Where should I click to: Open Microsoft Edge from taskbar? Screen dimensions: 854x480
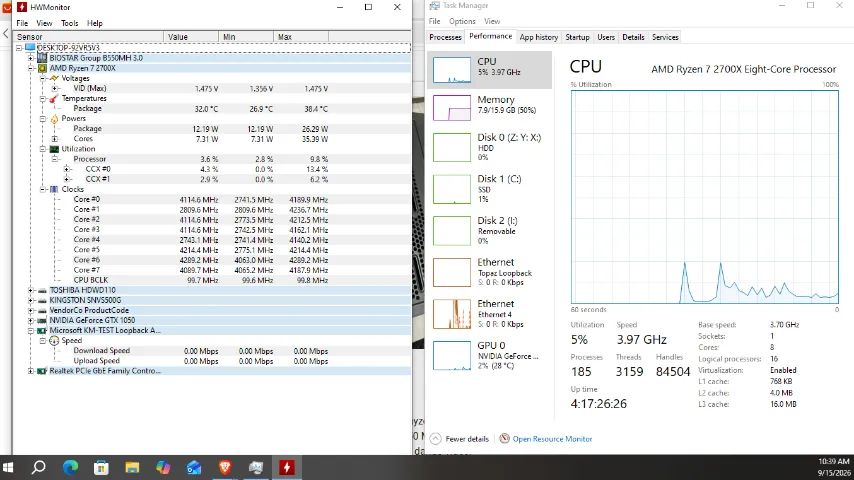tap(70, 467)
